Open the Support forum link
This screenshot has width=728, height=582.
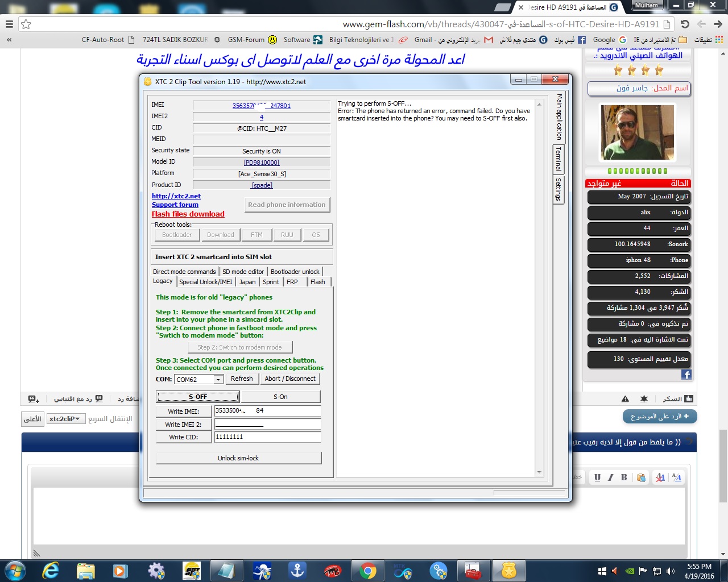[175, 205]
